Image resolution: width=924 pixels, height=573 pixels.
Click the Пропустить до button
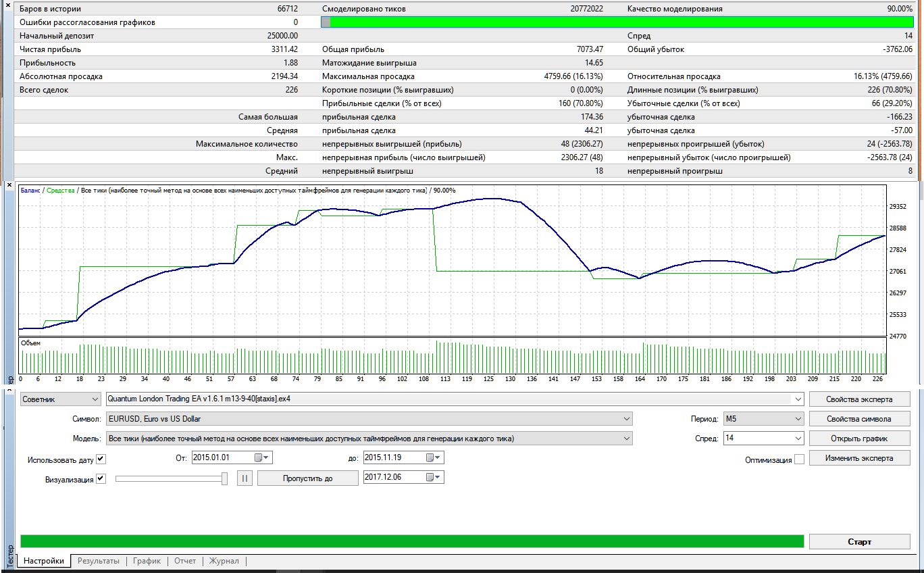pos(307,478)
